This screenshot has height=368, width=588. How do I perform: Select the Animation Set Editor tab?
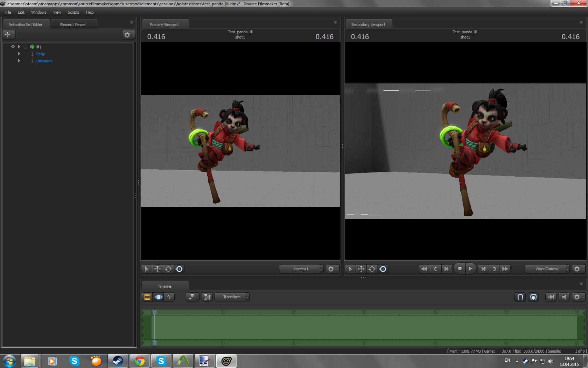26,24
